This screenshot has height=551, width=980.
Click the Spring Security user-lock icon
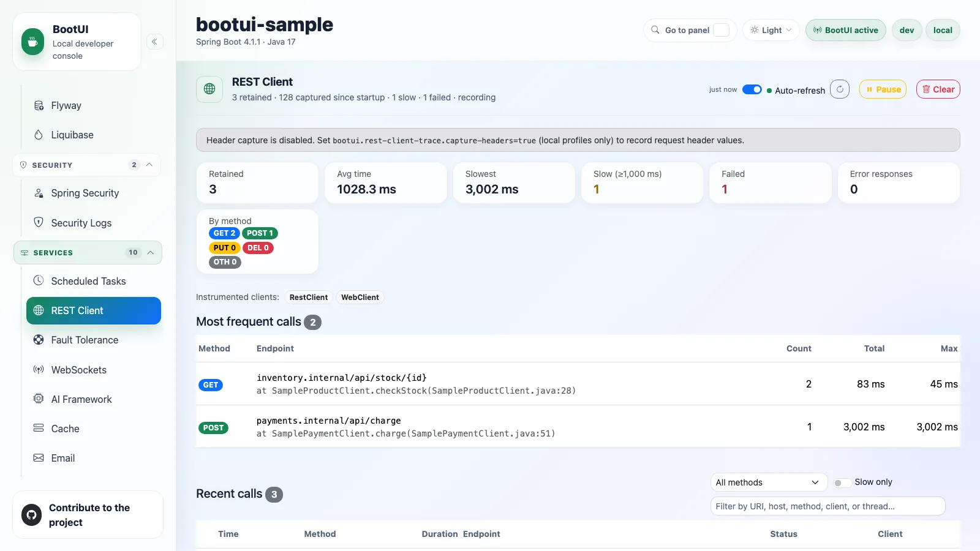coord(39,193)
